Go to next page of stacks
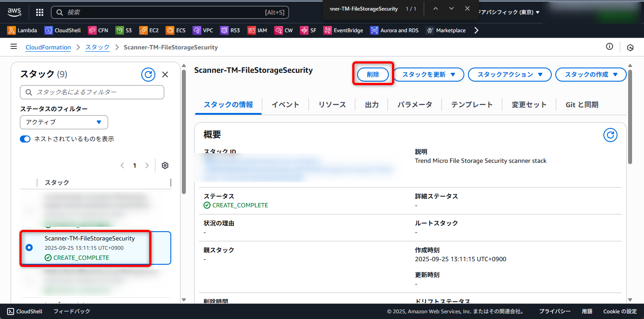644x319 pixels. (147, 165)
